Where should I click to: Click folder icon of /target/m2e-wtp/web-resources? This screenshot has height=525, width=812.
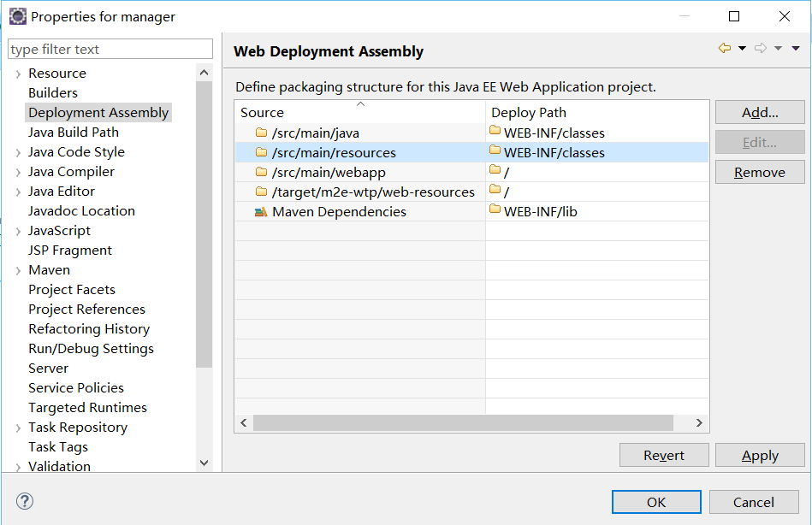(262, 192)
